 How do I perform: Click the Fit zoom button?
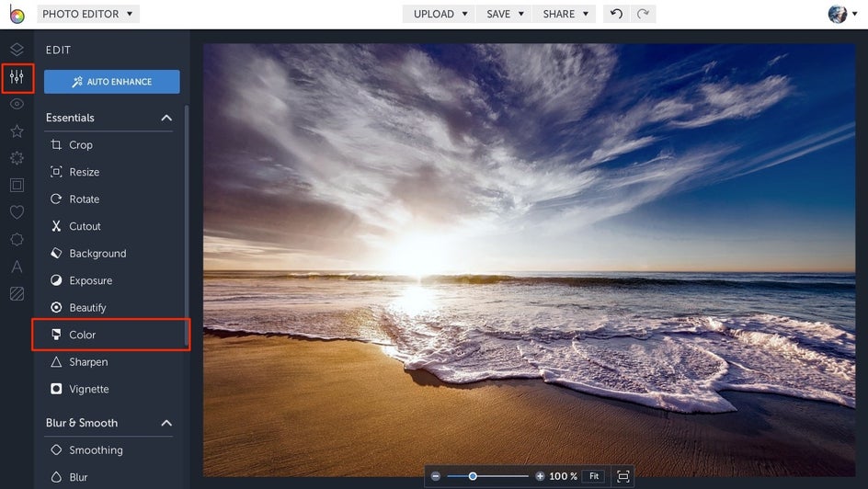594,476
